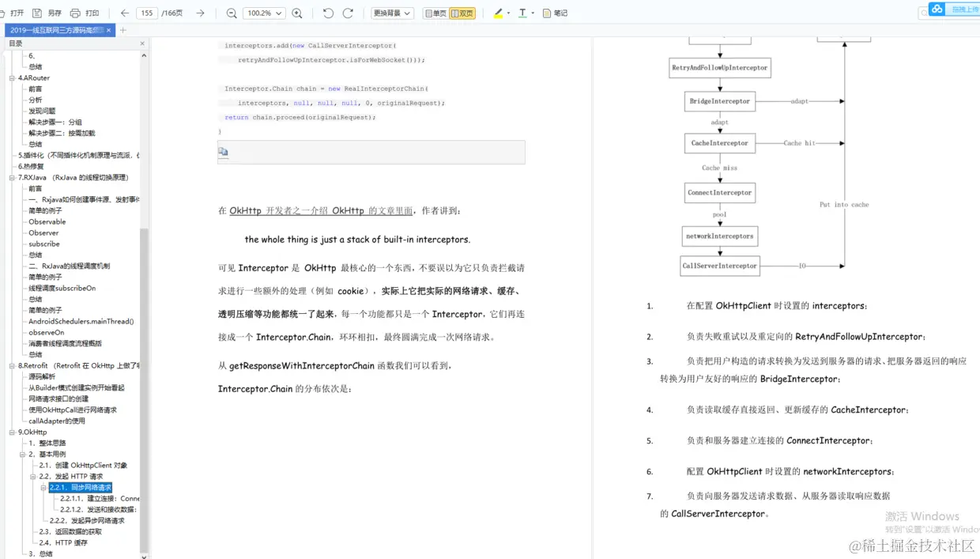Collapse the 4.ARouter outline node
This screenshot has height=559, width=980.
click(12, 78)
